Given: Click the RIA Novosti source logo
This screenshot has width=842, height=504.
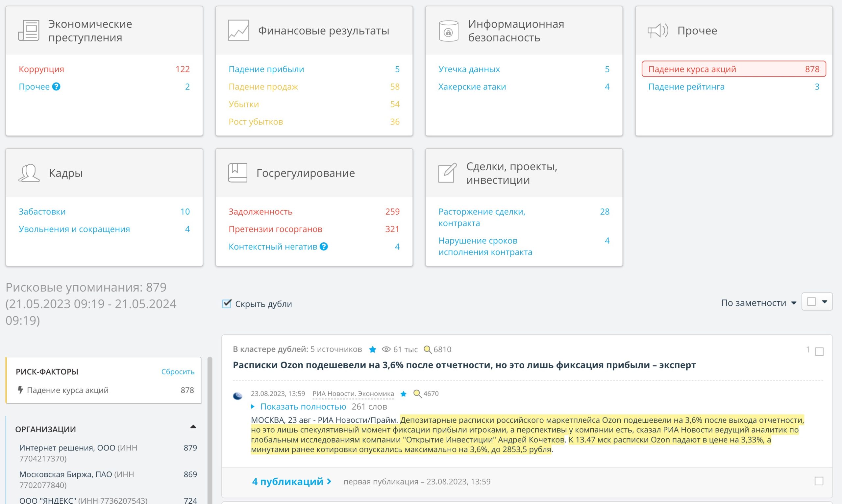Looking at the screenshot, I should coord(238,396).
